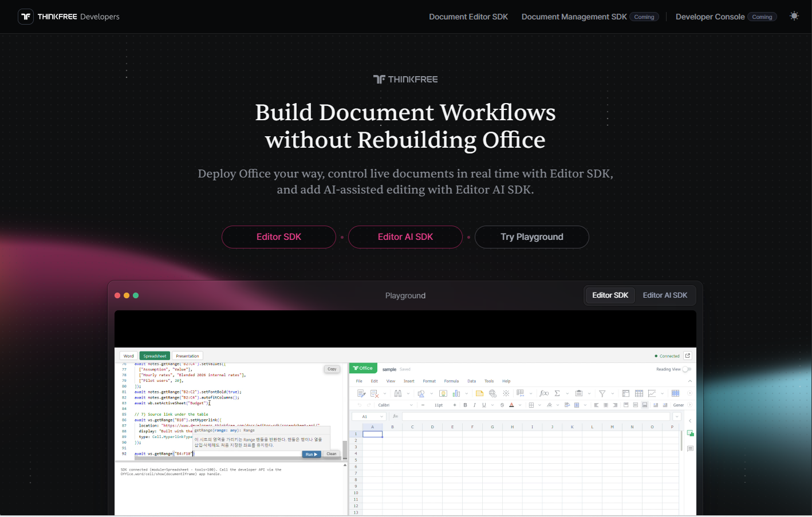Open the playground in a new window icon
Viewport: 812px width, 517px height.
click(688, 356)
